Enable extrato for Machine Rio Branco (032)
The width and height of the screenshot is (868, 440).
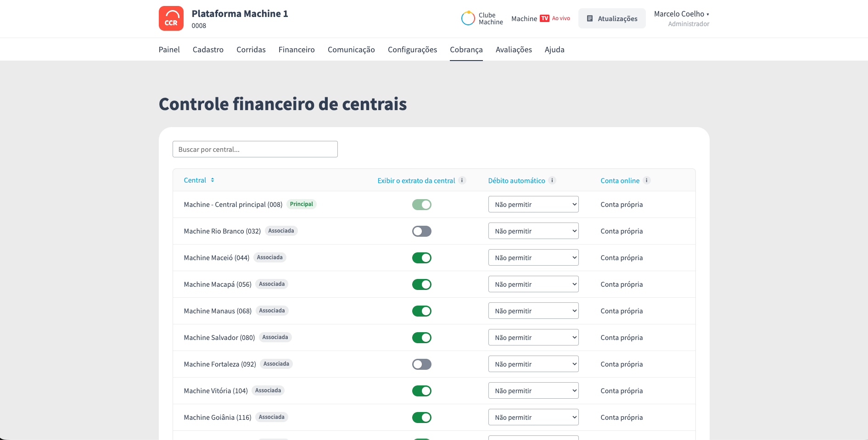tap(422, 231)
